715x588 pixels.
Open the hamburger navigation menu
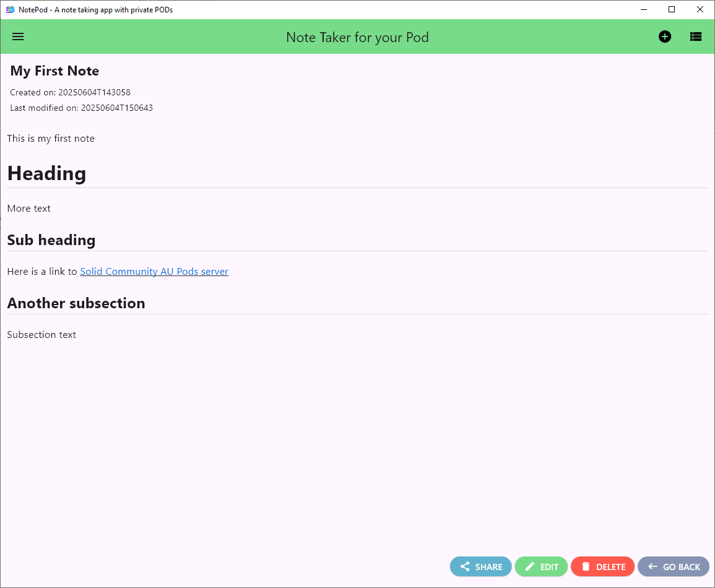(18, 37)
